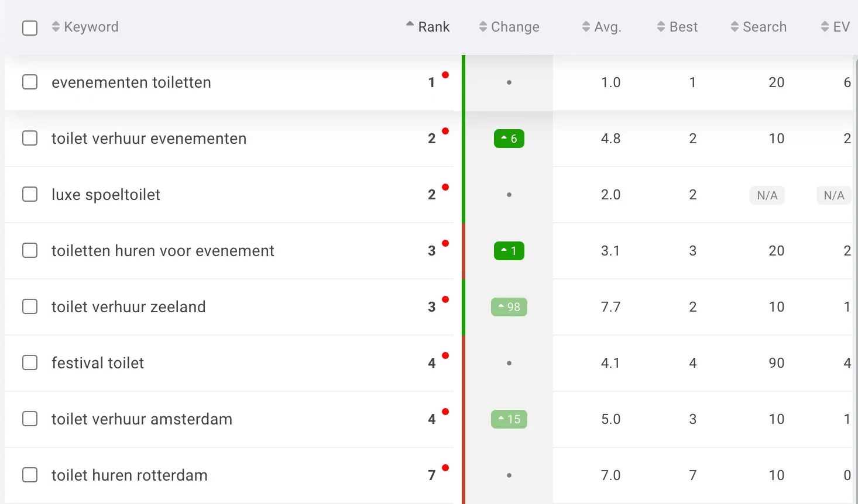Click the Change column header
Viewport: 858px width, 504px height.
click(515, 27)
